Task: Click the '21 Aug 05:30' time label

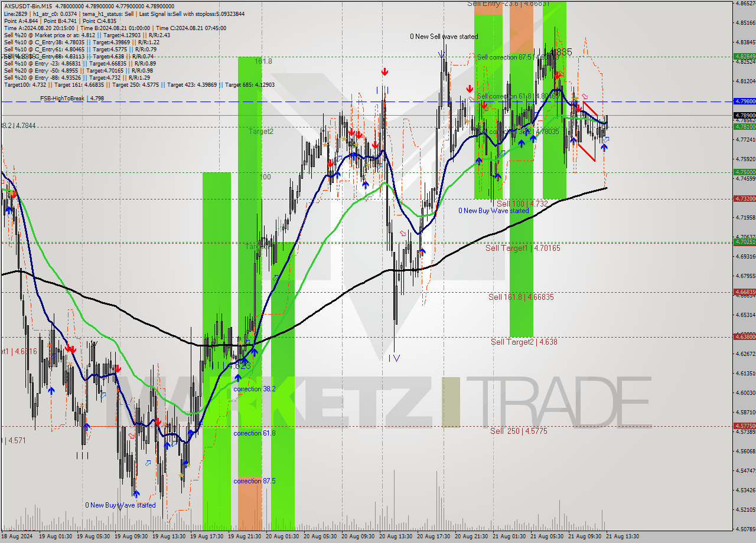Action: pyautogui.click(x=546, y=537)
